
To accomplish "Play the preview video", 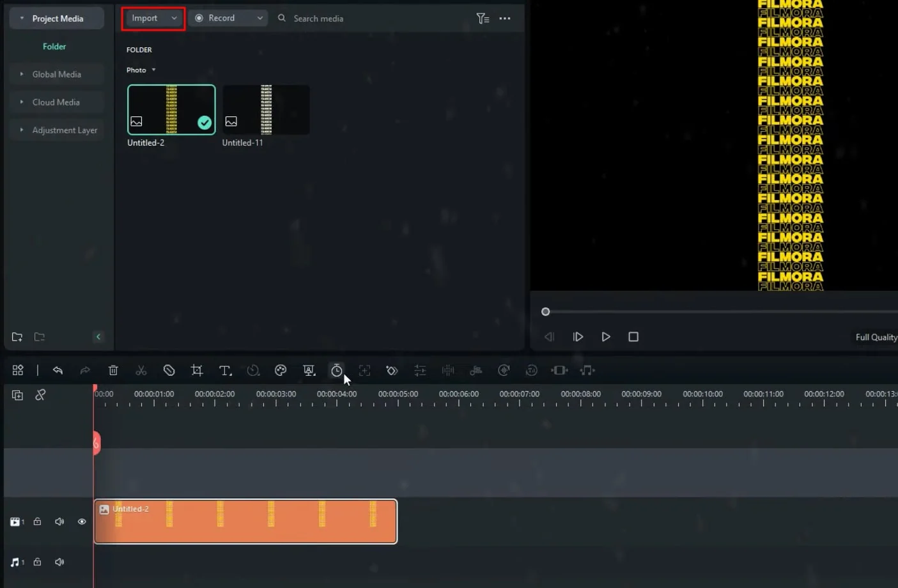I will tap(606, 337).
